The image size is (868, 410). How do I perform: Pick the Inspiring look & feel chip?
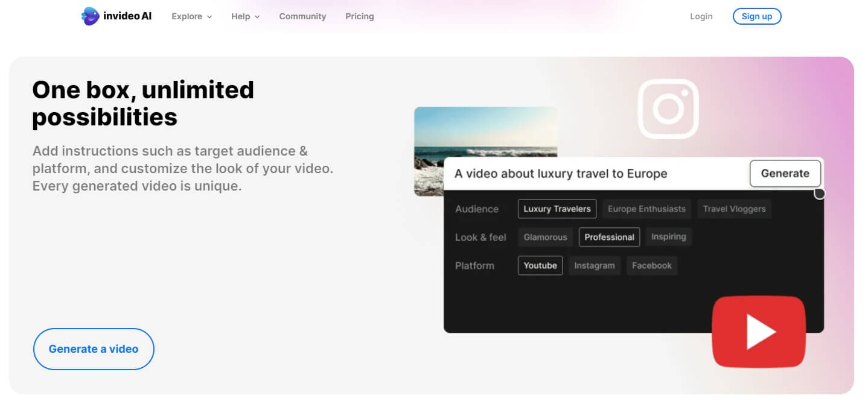(x=668, y=237)
